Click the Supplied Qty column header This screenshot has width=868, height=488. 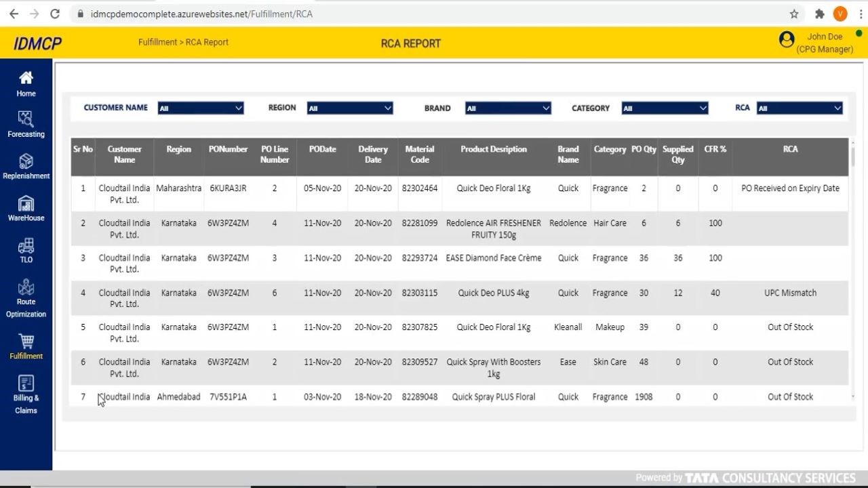click(678, 155)
